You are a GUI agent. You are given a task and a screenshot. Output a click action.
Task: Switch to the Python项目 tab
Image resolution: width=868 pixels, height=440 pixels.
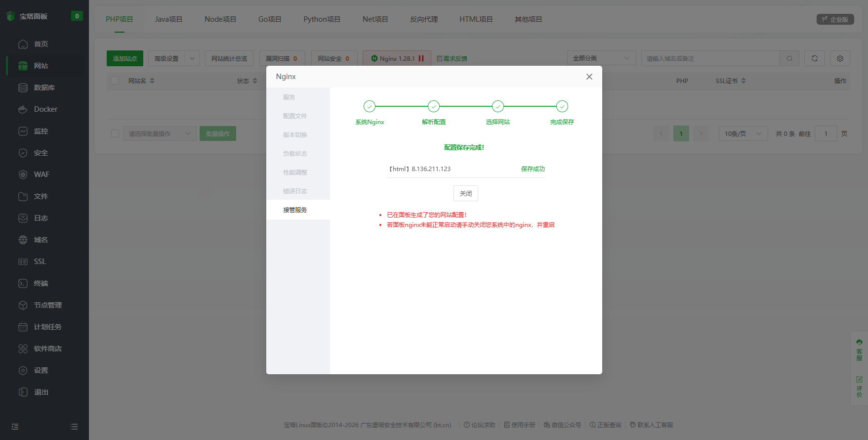pyautogui.click(x=322, y=19)
